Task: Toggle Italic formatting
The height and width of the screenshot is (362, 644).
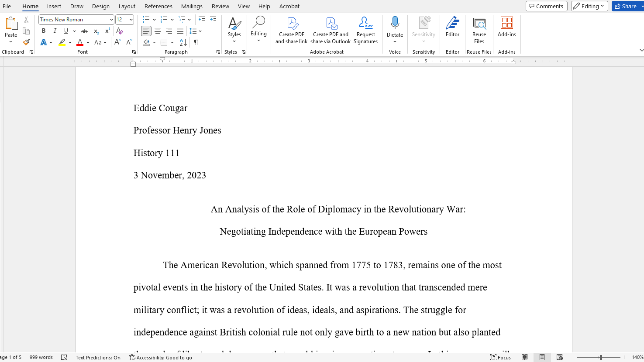Action: pos(55,31)
